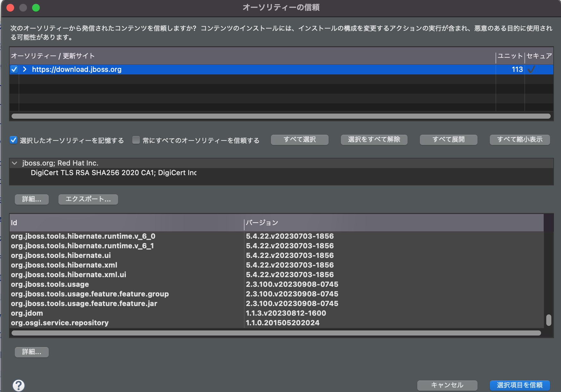Click the バージョン column header
Viewport: 561px width, 392px height.
click(262, 222)
